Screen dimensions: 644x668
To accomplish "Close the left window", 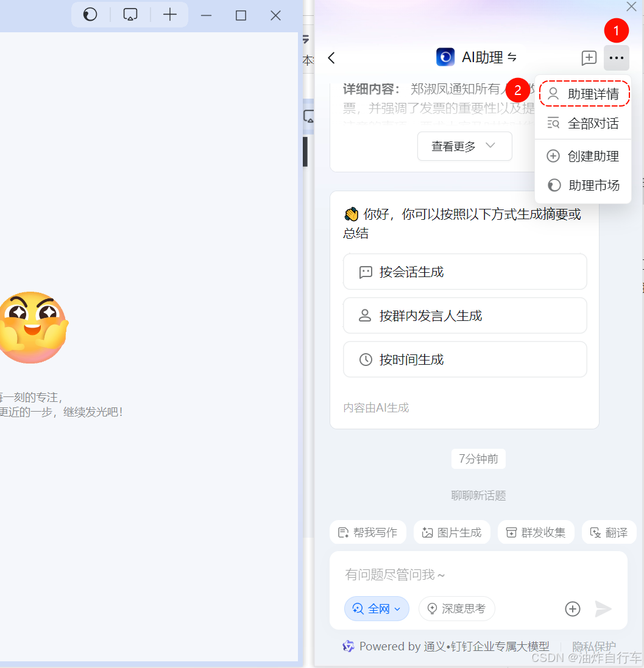I will 276,16.
